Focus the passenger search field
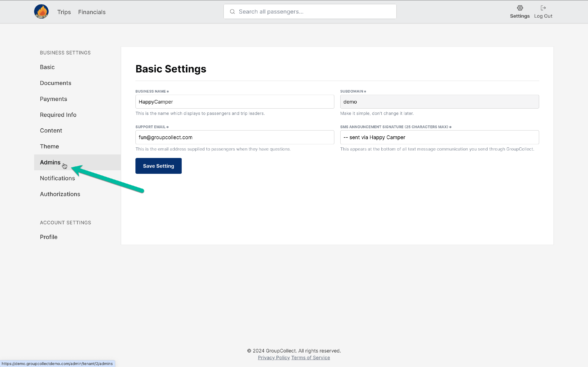Image resolution: width=588 pixels, height=367 pixels. pyautogui.click(x=313, y=12)
